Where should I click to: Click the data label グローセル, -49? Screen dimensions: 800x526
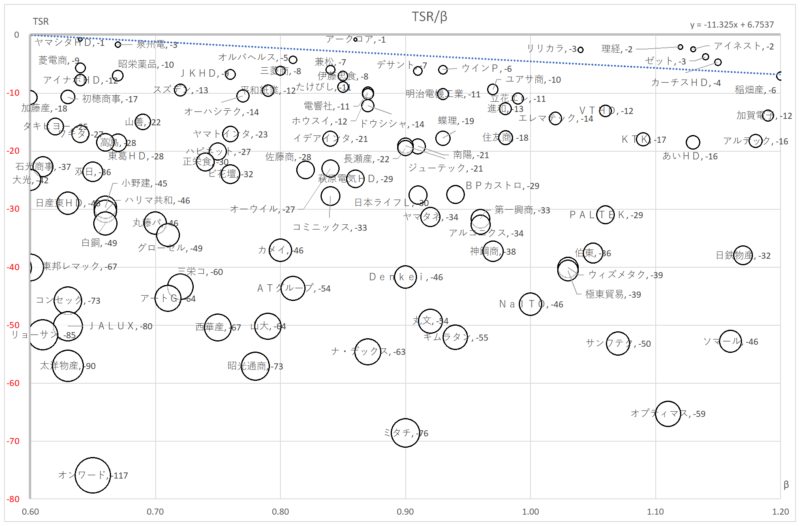point(170,248)
